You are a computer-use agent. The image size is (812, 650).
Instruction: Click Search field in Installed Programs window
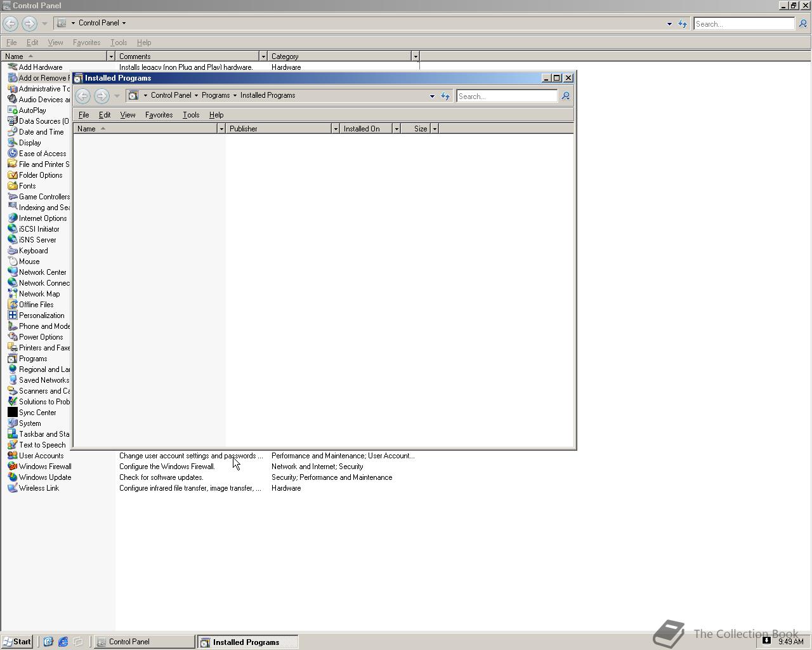pos(507,96)
